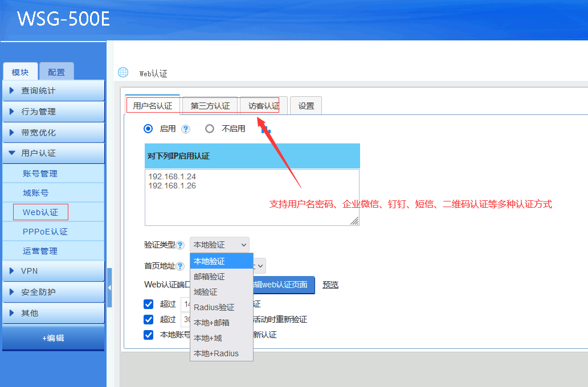588x387 pixels.
Task: Switch to the 第三方认证 tab
Action: (x=210, y=106)
